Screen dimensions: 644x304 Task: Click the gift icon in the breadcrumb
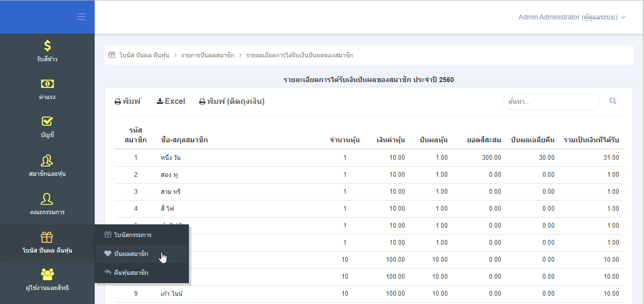click(x=111, y=55)
